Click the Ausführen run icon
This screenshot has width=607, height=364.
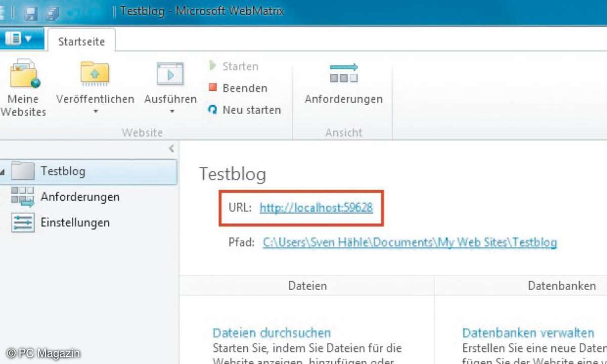click(x=170, y=75)
